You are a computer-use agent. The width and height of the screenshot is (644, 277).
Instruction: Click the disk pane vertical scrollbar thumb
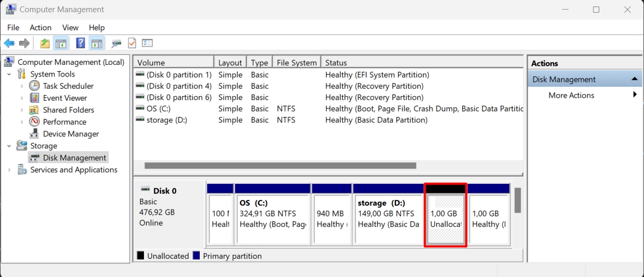coord(517,200)
